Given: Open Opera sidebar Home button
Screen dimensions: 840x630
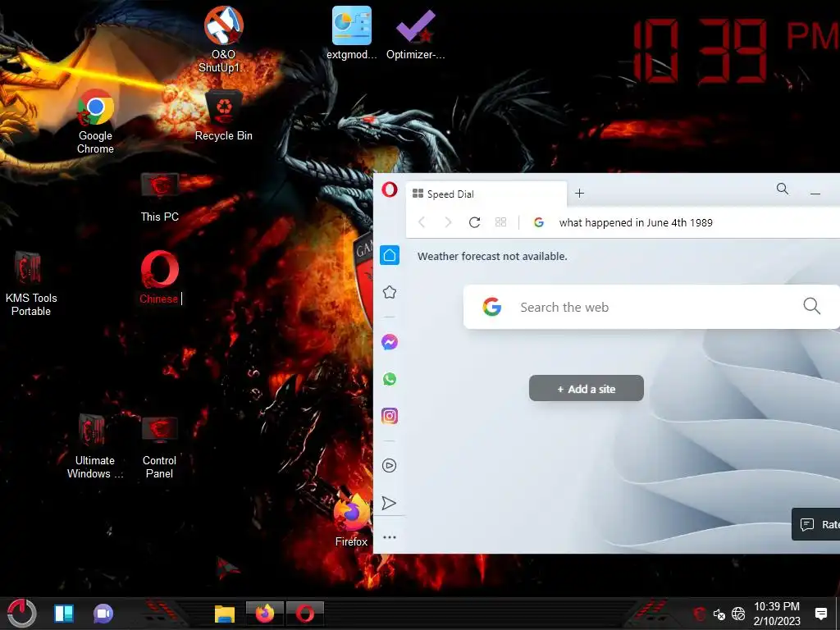Looking at the screenshot, I should point(390,255).
